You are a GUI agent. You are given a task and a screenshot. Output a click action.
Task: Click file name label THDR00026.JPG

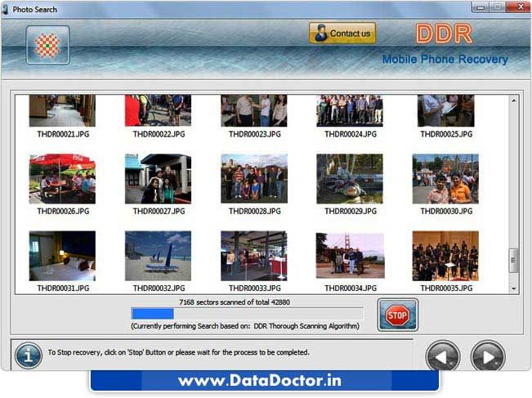point(63,212)
